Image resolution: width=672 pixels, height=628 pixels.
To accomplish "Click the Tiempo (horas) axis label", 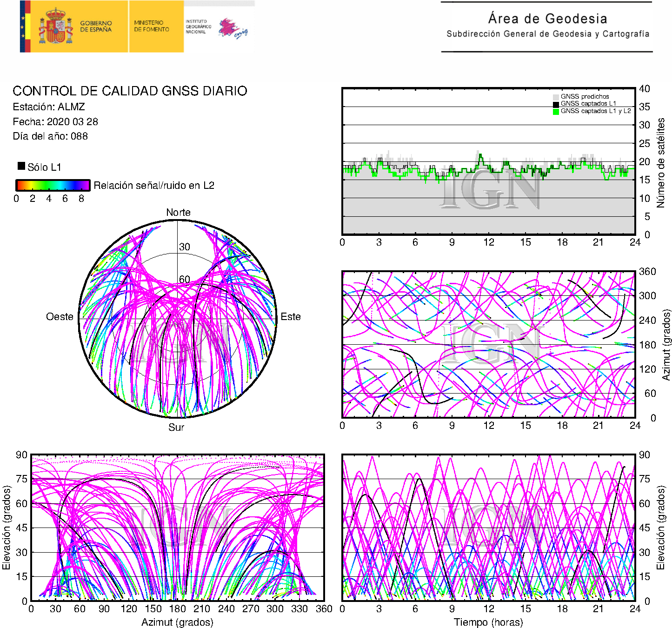I will [488, 622].
